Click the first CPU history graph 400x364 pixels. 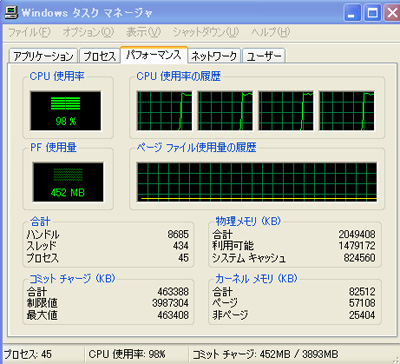tap(164, 111)
